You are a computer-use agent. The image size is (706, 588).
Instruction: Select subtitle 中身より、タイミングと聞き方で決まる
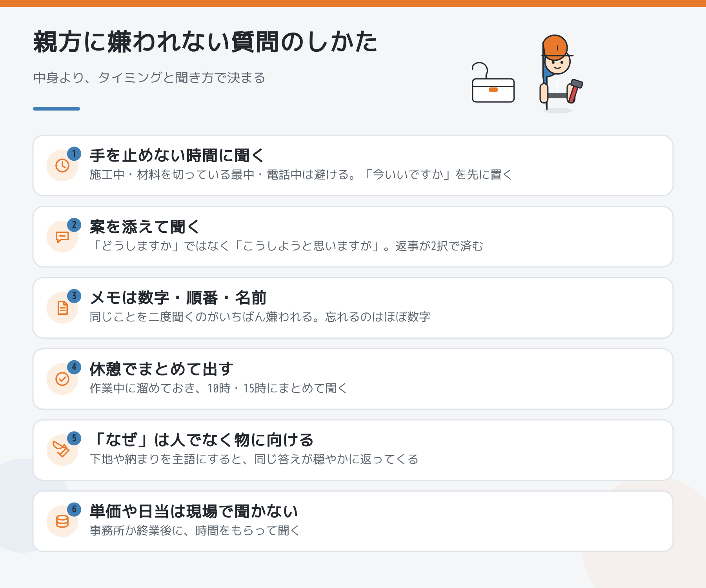click(x=149, y=78)
